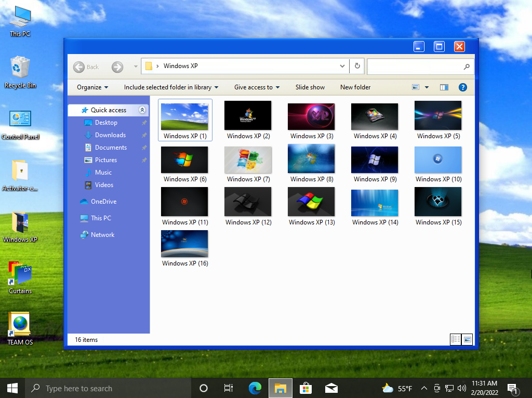The height and width of the screenshot is (398, 532).
Task: Click File Explorer icon in the taskbar
Action: [280, 388]
